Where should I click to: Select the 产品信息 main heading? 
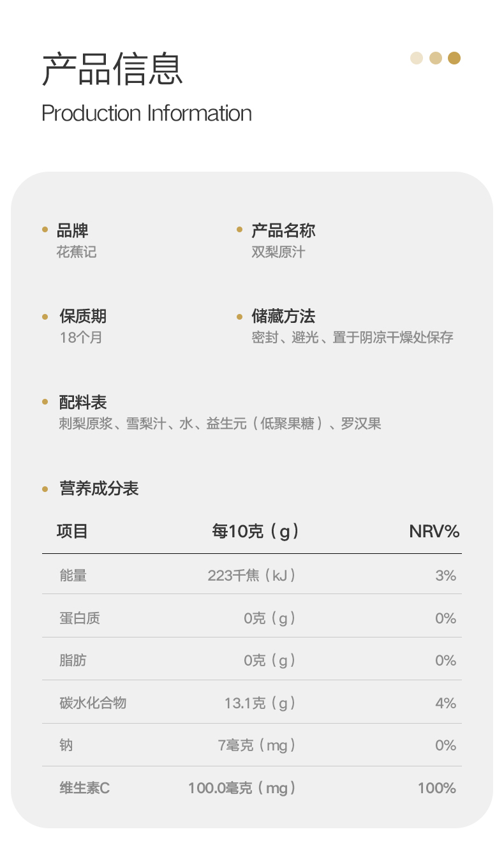pyautogui.click(x=112, y=69)
